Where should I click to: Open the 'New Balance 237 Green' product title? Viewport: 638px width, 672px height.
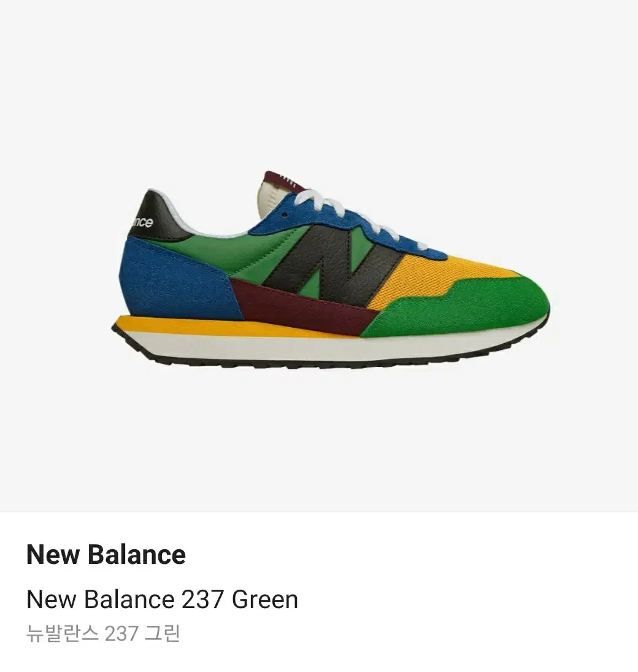pos(162,599)
